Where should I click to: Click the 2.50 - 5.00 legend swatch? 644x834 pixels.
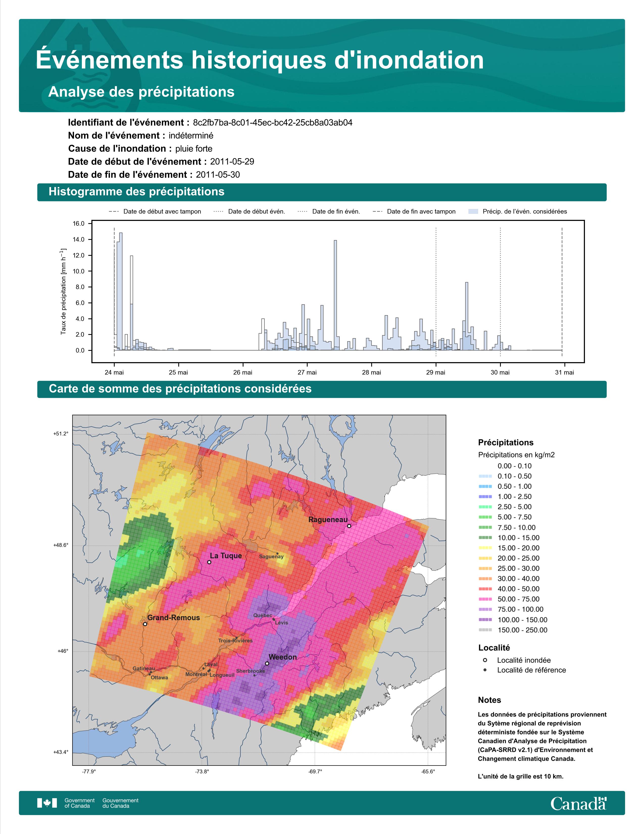tap(485, 507)
